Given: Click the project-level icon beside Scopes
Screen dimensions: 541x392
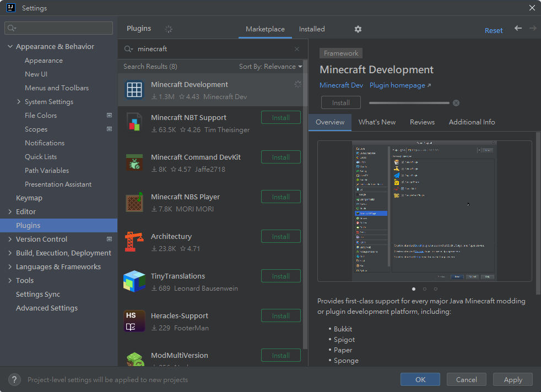Looking at the screenshot, I should click(x=110, y=129).
